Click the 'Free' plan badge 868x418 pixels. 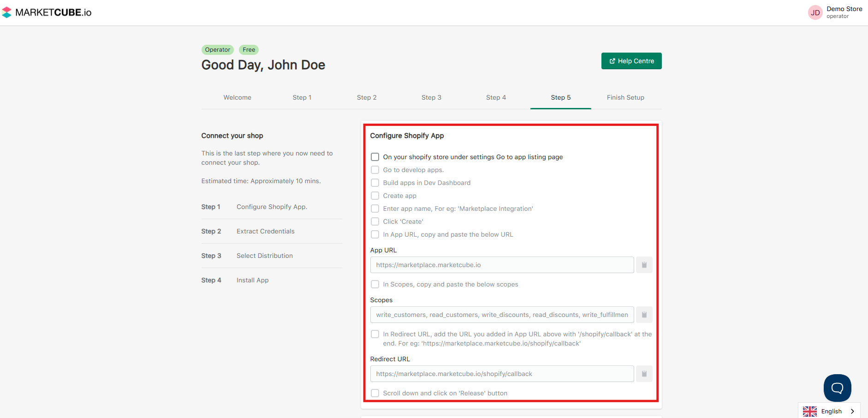[x=249, y=50]
